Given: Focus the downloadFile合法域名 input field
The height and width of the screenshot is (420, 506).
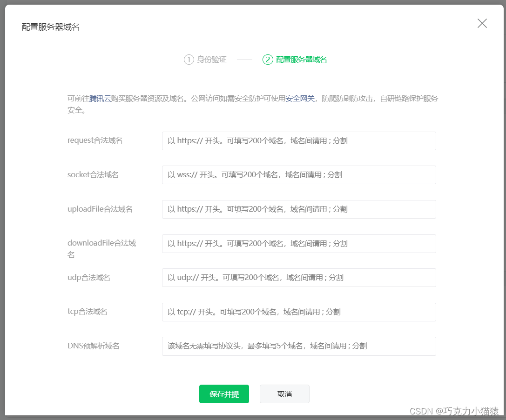Looking at the screenshot, I should [x=298, y=243].
